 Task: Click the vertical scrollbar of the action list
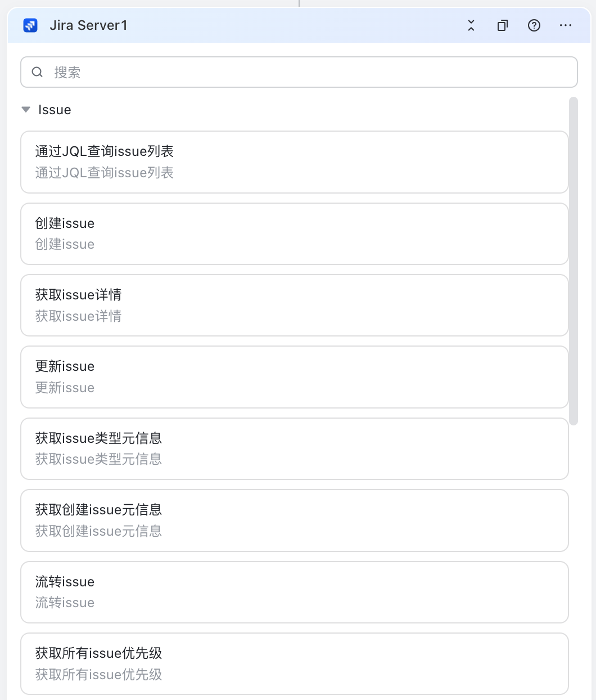tap(574, 261)
